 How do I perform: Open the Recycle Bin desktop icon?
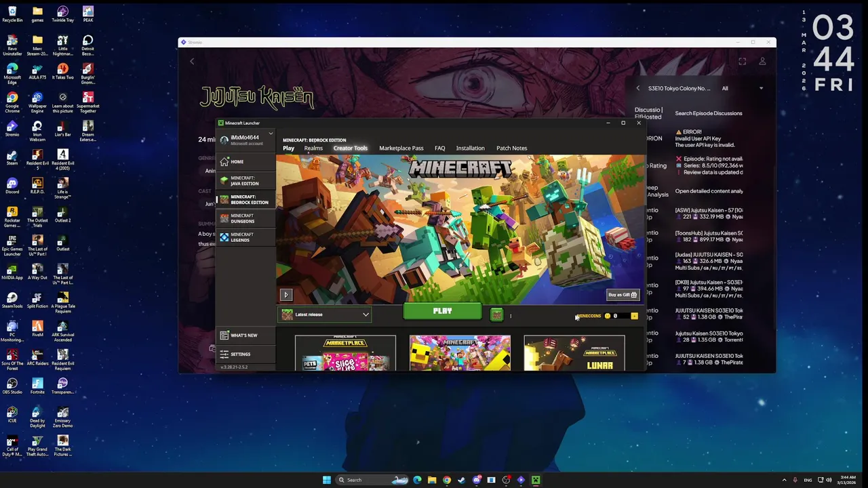(x=12, y=14)
